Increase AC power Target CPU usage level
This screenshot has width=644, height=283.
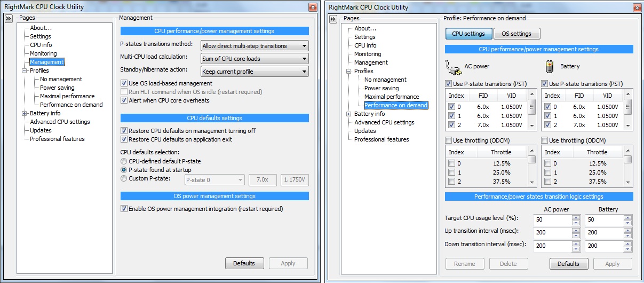[x=576, y=217]
